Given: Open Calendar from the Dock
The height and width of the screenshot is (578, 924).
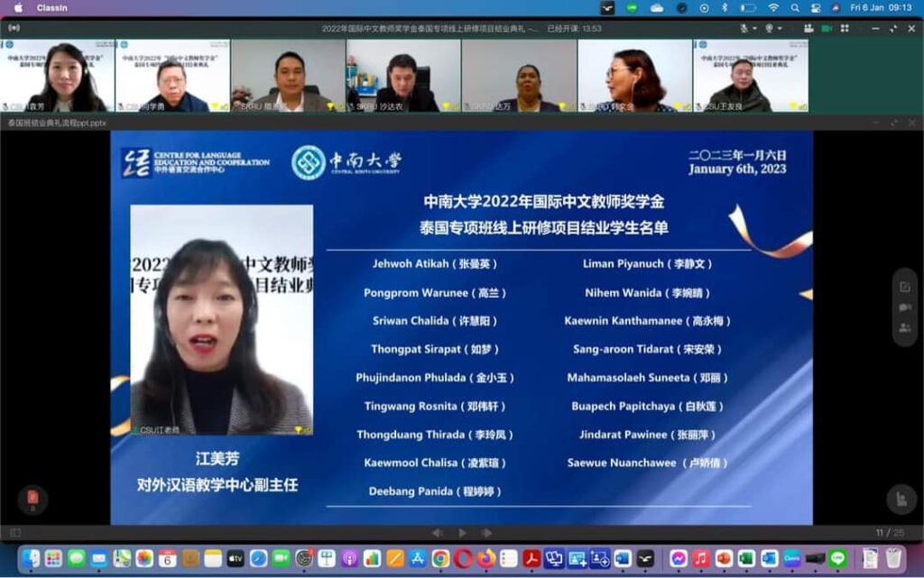Looking at the screenshot, I should click(167, 558).
